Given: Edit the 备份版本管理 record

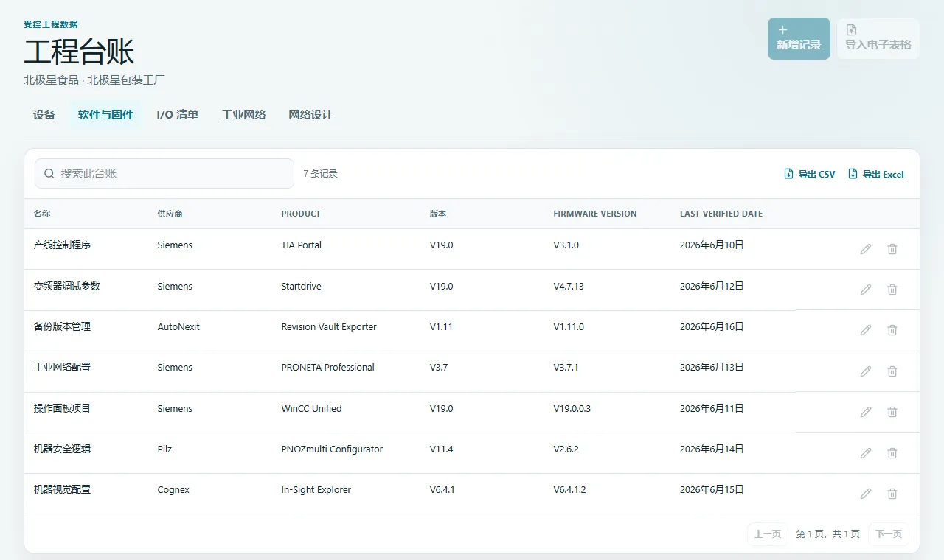Looking at the screenshot, I should coord(866,330).
